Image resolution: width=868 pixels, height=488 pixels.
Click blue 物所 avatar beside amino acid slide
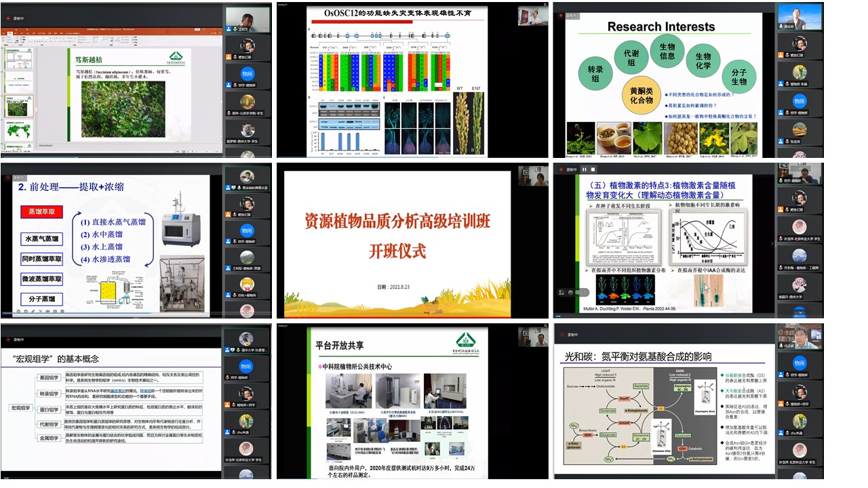pyautogui.click(x=800, y=363)
